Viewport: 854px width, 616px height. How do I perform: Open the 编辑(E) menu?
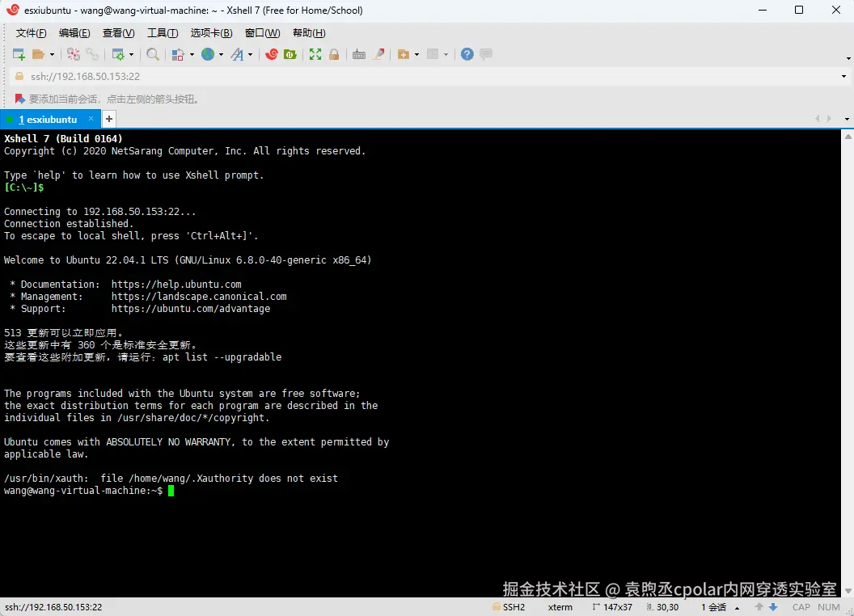(74, 32)
